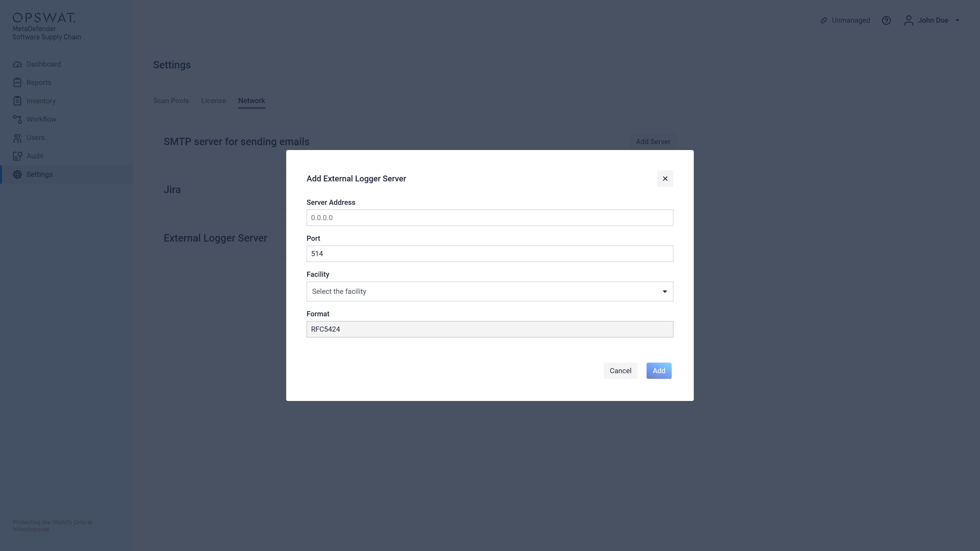Close the Add External Logger Server dialog

point(665,179)
